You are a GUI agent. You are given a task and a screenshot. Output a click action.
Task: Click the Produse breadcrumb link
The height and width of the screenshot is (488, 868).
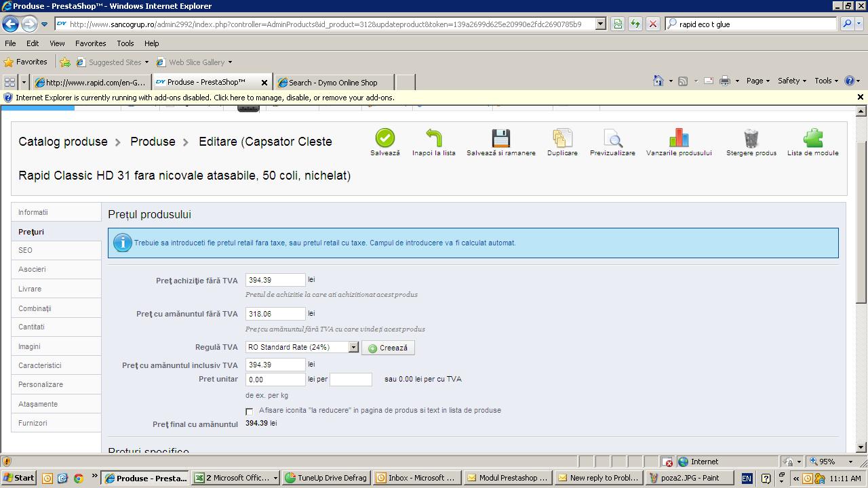pyautogui.click(x=153, y=142)
